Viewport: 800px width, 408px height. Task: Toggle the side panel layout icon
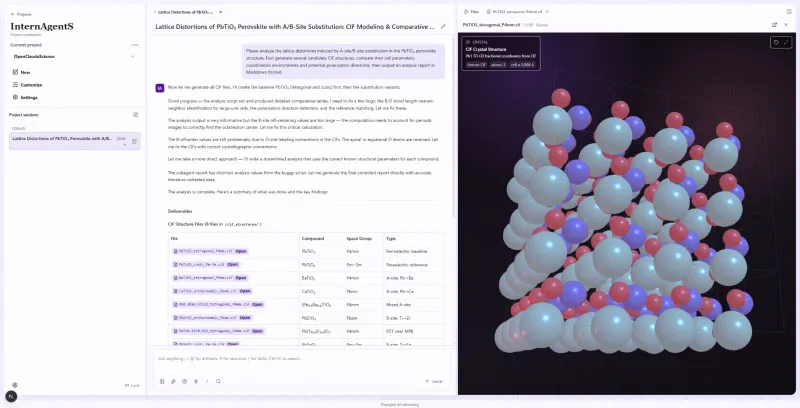point(789,11)
